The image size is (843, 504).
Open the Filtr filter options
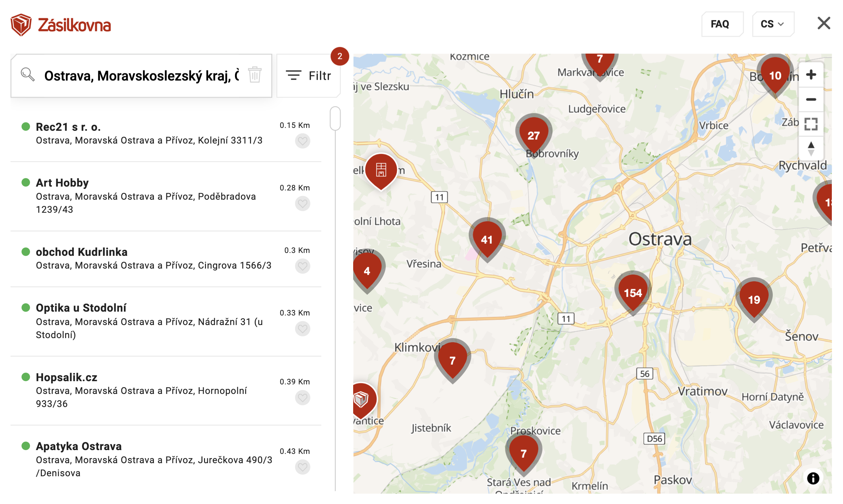(x=309, y=76)
